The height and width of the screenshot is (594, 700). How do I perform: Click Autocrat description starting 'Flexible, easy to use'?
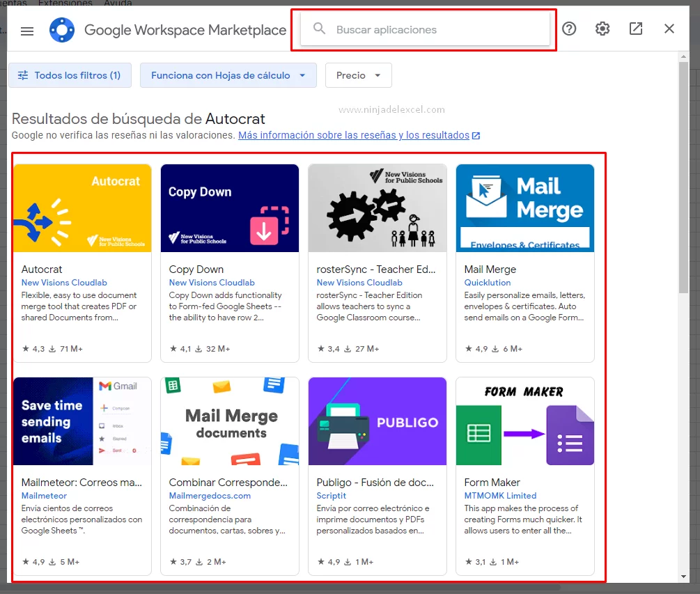click(79, 306)
